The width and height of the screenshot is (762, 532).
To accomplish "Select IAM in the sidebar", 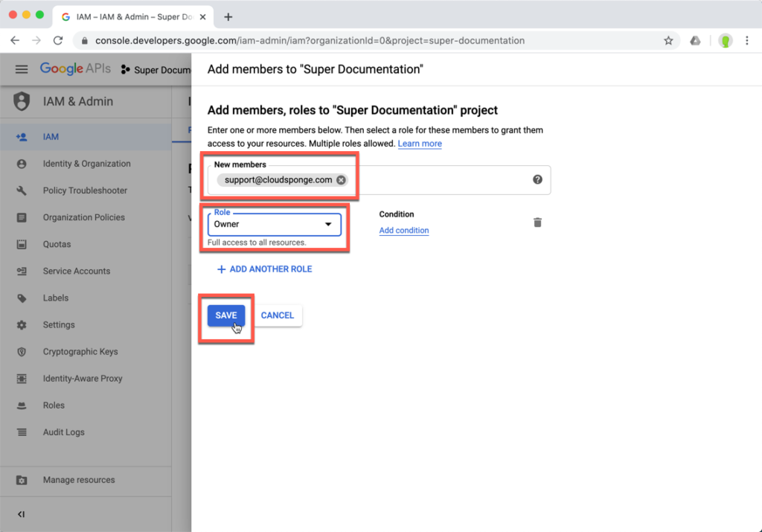I will point(86,137).
